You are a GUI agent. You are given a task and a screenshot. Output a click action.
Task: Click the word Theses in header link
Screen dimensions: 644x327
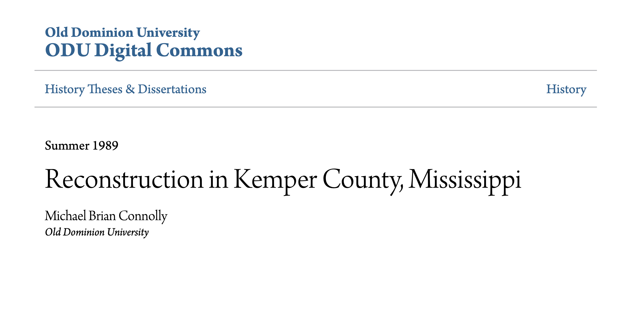coord(105,89)
